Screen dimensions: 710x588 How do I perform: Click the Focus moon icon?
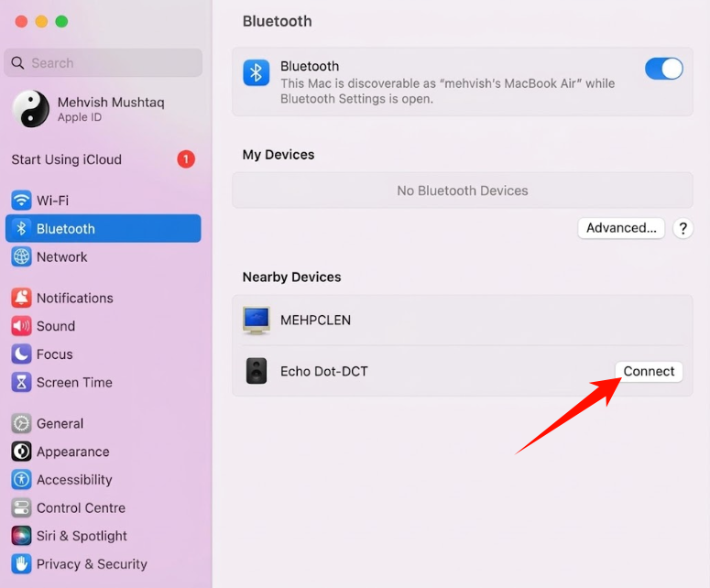pyautogui.click(x=21, y=354)
